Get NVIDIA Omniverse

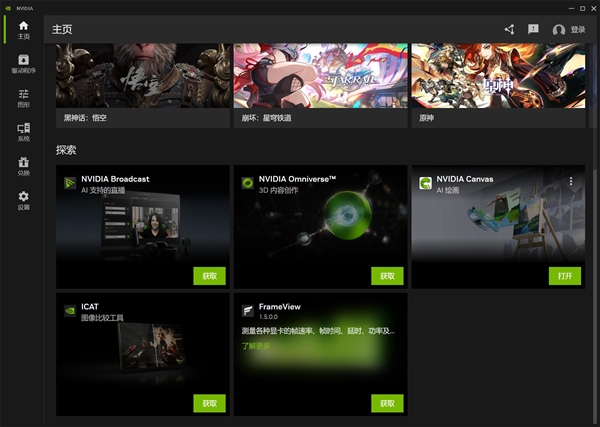point(387,276)
